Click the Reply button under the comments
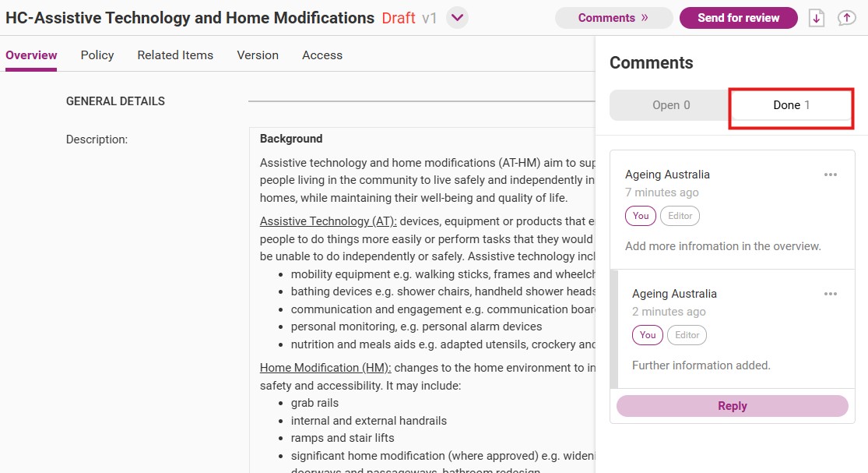Screen dimensions: 868x473 (732, 406)
